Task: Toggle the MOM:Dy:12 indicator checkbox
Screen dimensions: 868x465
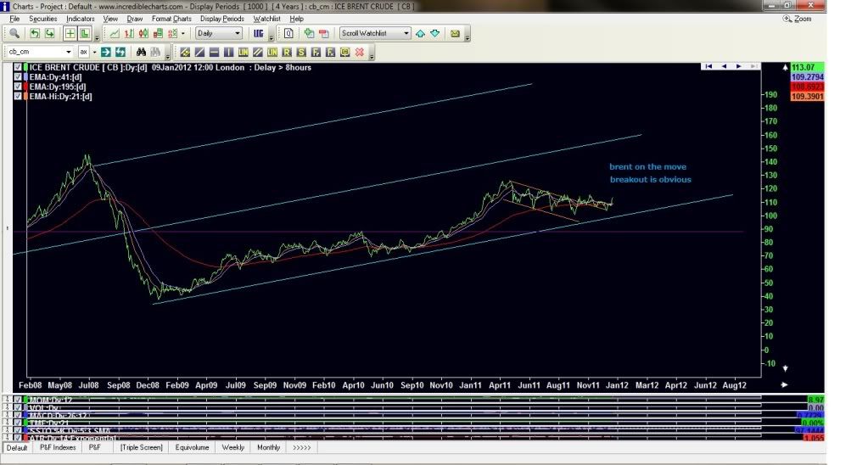Action: (x=18, y=400)
